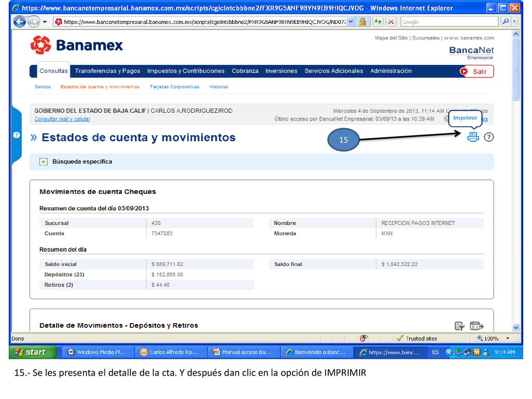
Task: Open the Administración menu
Action: click(x=391, y=71)
